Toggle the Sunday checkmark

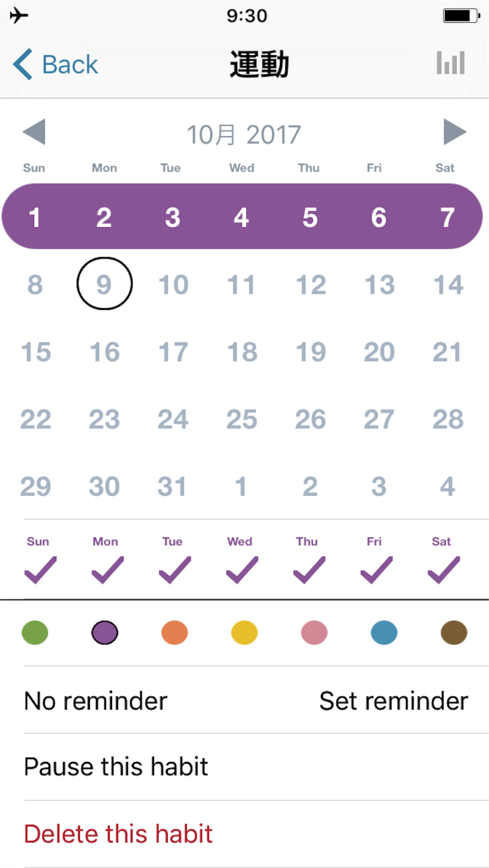(40, 570)
